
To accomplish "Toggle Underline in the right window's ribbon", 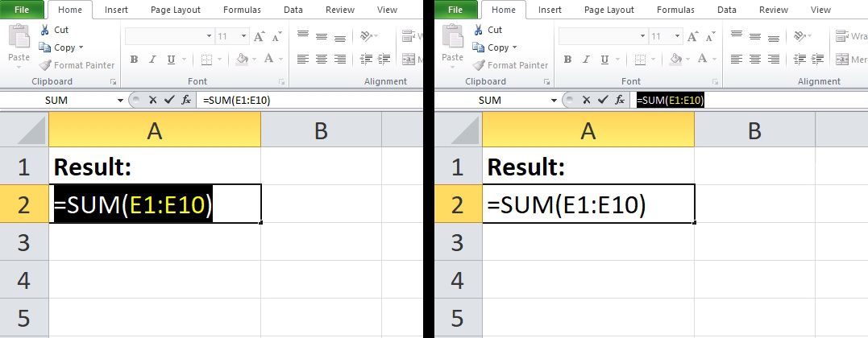I will tap(604, 60).
